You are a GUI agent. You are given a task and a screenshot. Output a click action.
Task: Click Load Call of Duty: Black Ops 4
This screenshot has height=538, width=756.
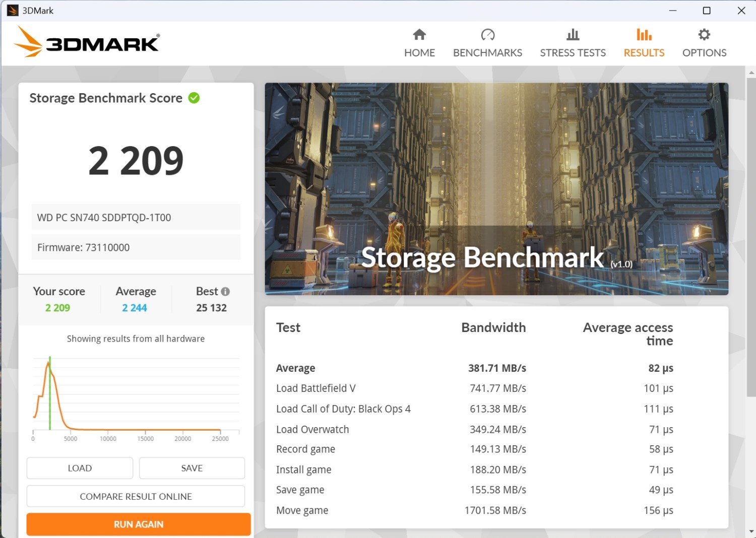pos(343,409)
